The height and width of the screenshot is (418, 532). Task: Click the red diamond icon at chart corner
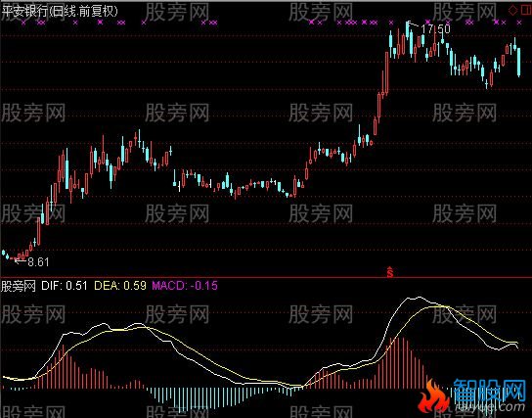(513, 10)
